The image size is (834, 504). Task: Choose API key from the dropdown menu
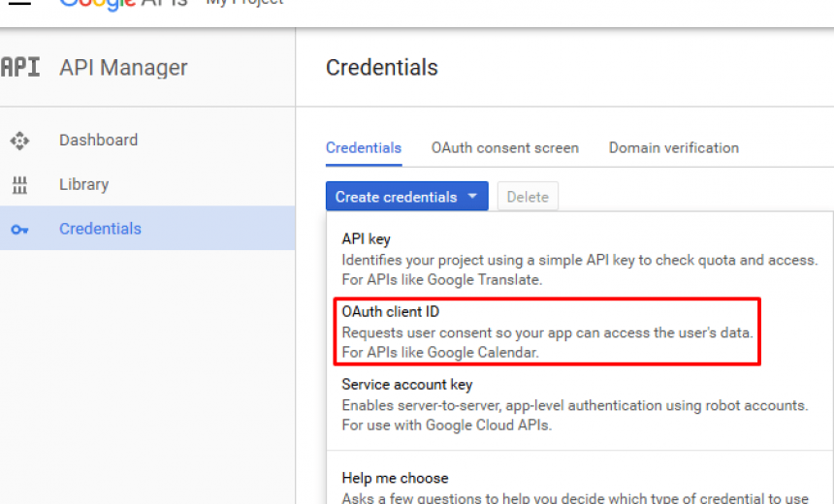pos(366,238)
